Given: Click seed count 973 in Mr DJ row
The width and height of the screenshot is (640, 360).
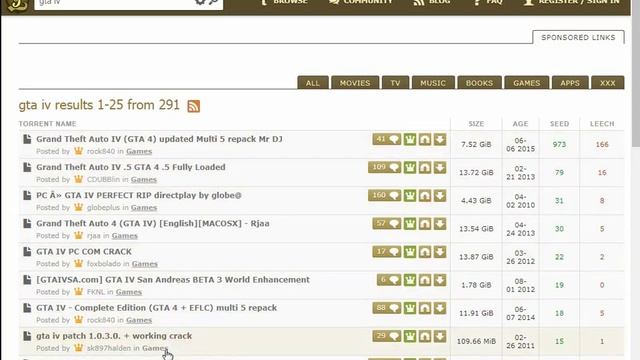Looking at the screenshot, I should (x=559, y=144).
